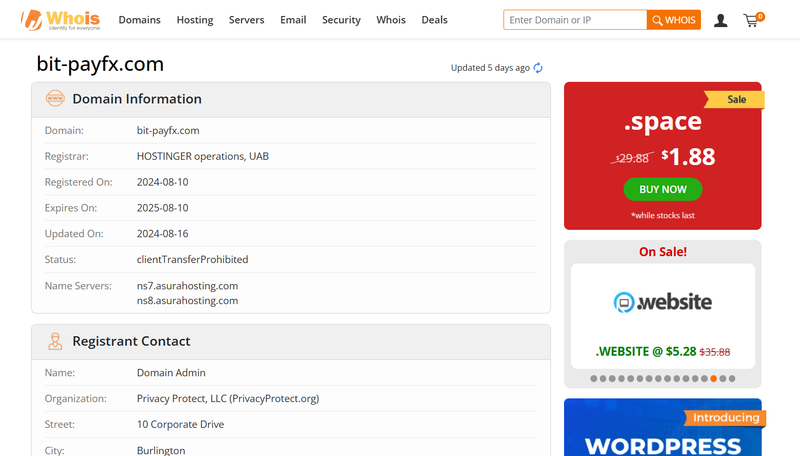
Task: Select the first carousel dot
Action: [x=593, y=378]
